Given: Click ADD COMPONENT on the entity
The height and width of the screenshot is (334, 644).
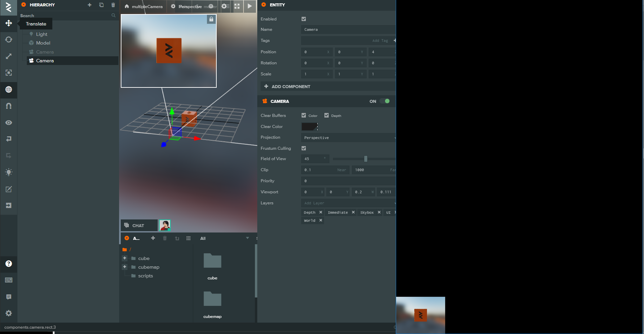Looking at the screenshot, I should (x=290, y=86).
